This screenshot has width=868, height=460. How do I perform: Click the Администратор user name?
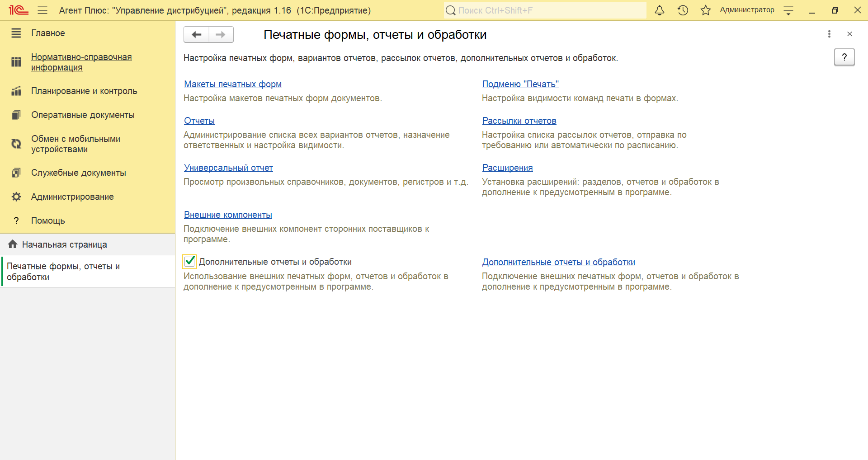[747, 10]
